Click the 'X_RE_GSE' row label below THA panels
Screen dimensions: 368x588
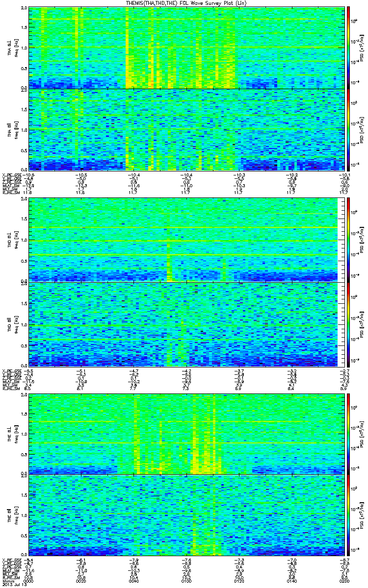(11, 174)
